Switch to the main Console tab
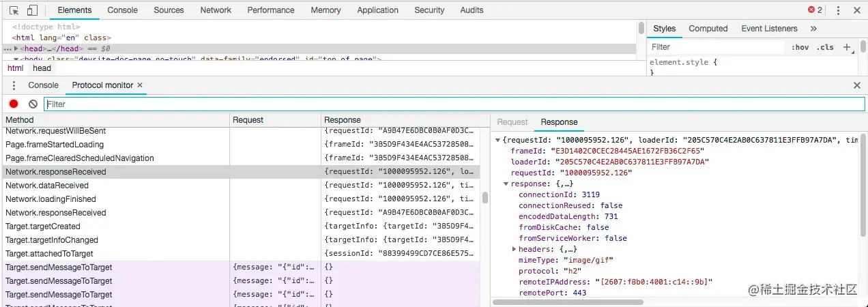This screenshot has height=307, width=868. (123, 10)
